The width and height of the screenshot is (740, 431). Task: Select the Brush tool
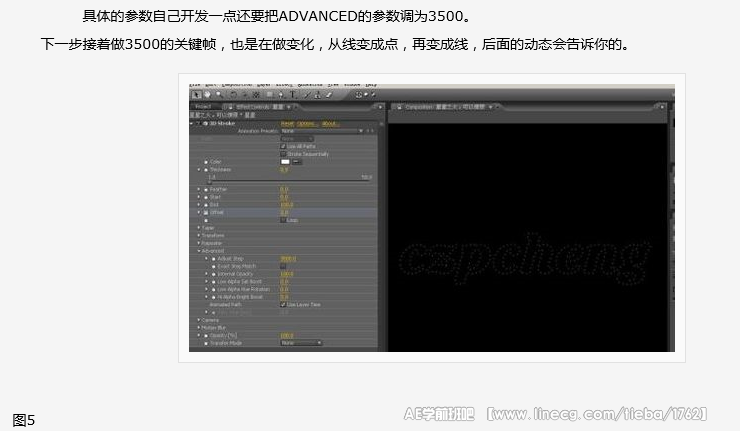[x=306, y=95]
